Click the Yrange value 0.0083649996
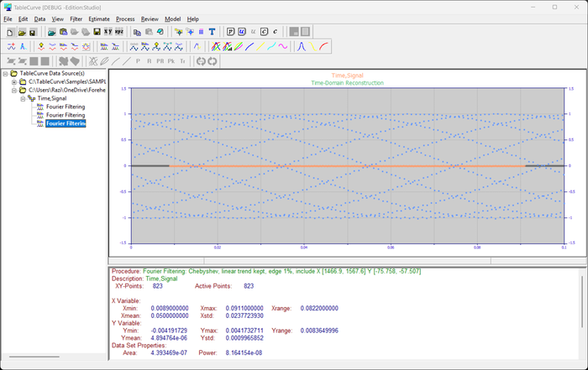 tap(319, 331)
